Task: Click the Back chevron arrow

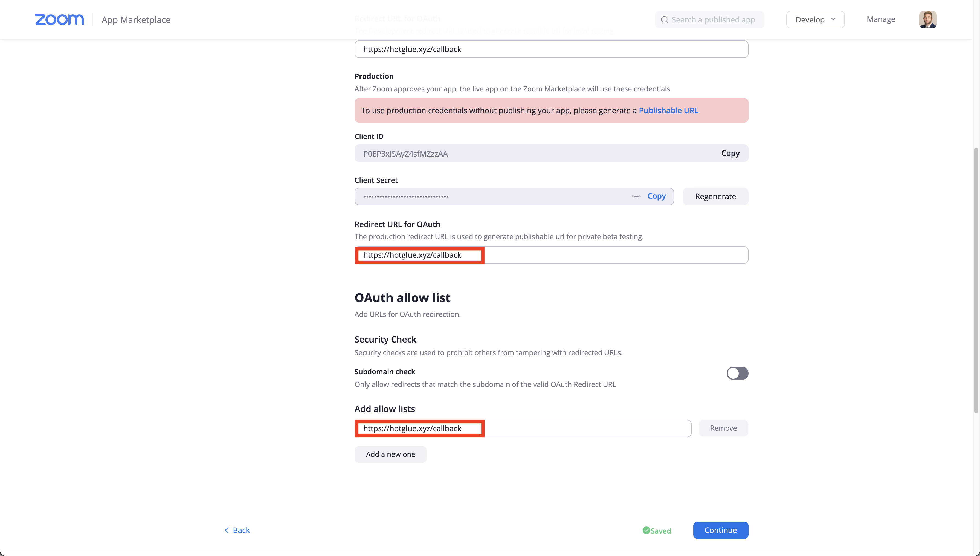Action: (227, 530)
